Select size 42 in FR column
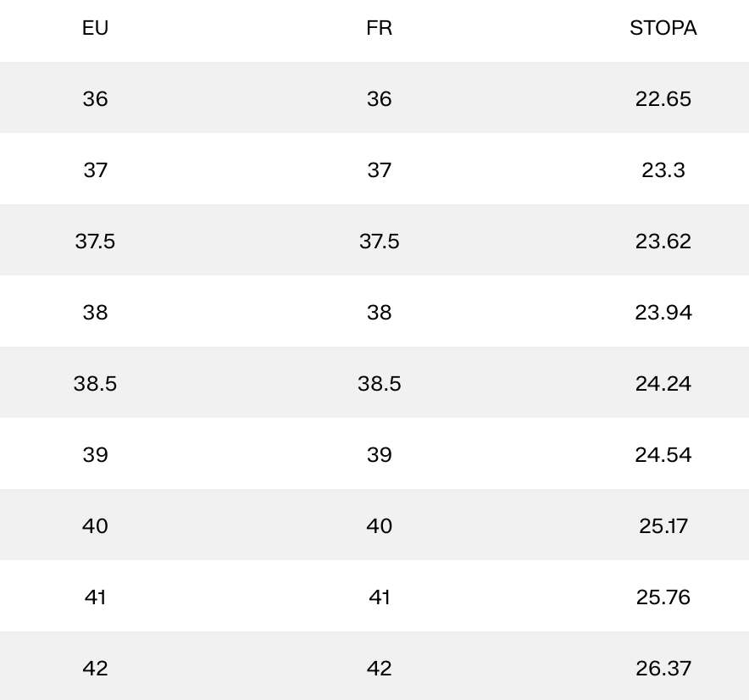 tap(379, 669)
